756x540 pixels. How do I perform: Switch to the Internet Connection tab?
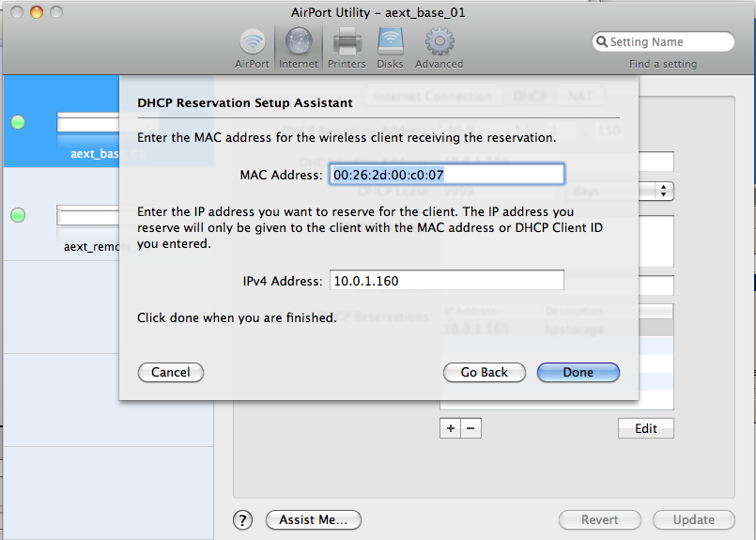point(433,96)
